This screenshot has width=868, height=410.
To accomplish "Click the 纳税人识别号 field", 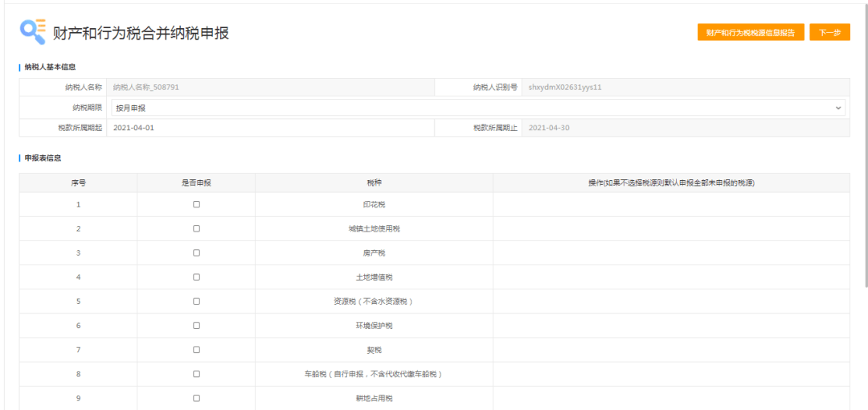I will coord(685,87).
